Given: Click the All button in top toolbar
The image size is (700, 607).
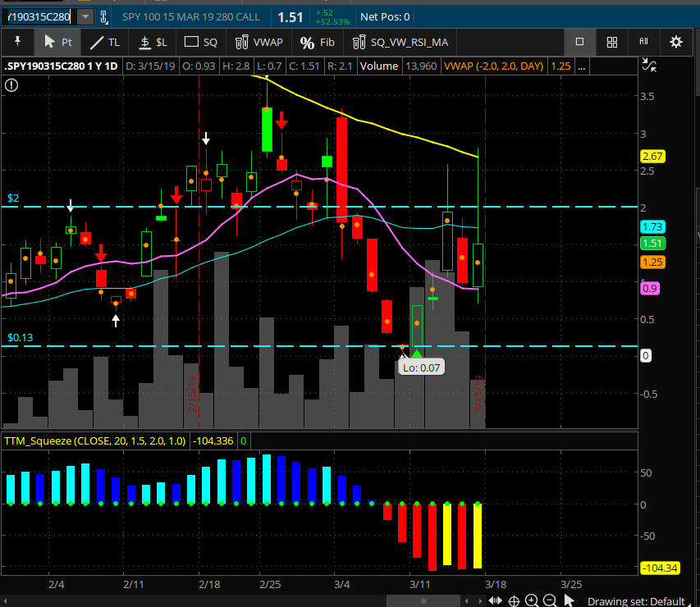Looking at the screenshot, I should 643,42.
